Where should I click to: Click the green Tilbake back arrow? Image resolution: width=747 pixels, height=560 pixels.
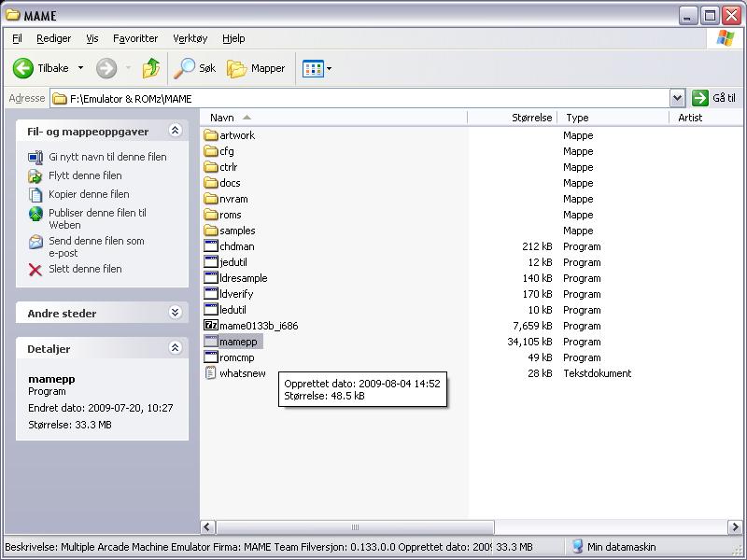coord(22,68)
